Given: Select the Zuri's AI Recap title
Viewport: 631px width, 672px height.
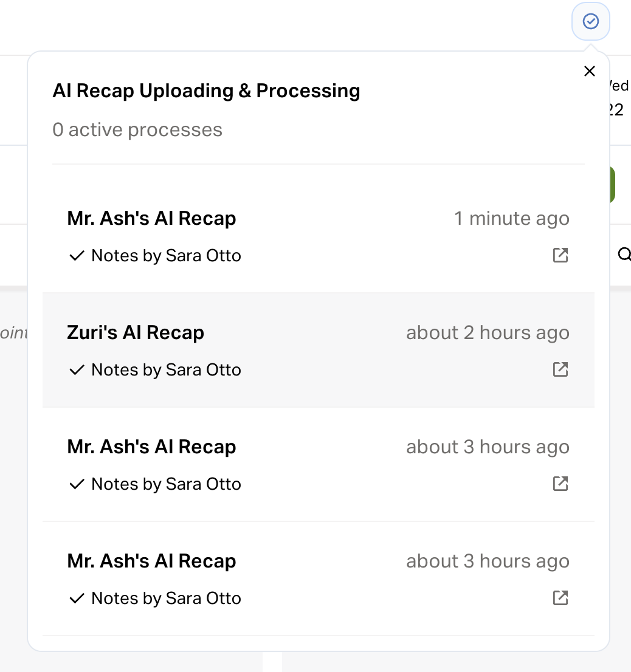Looking at the screenshot, I should click(x=136, y=333).
